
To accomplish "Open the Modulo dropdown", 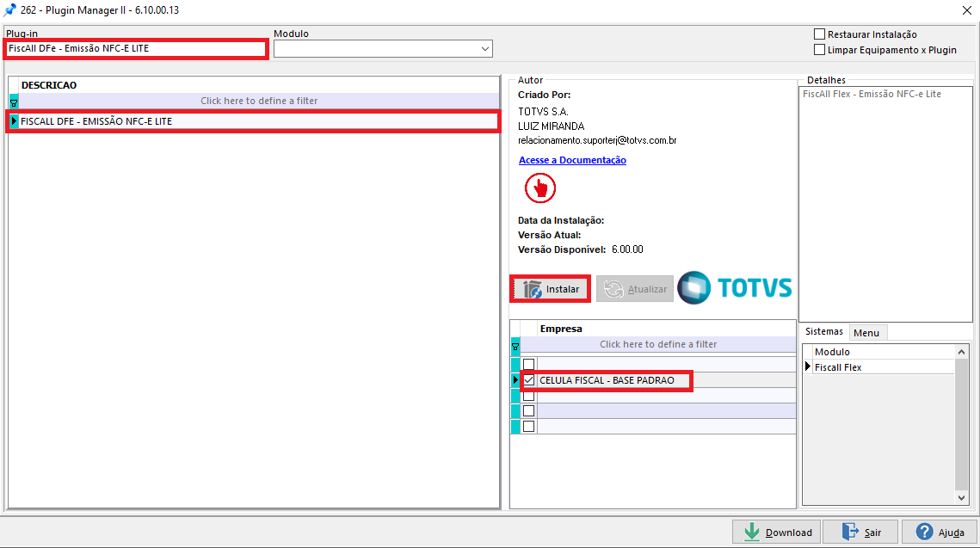I will 485,49.
